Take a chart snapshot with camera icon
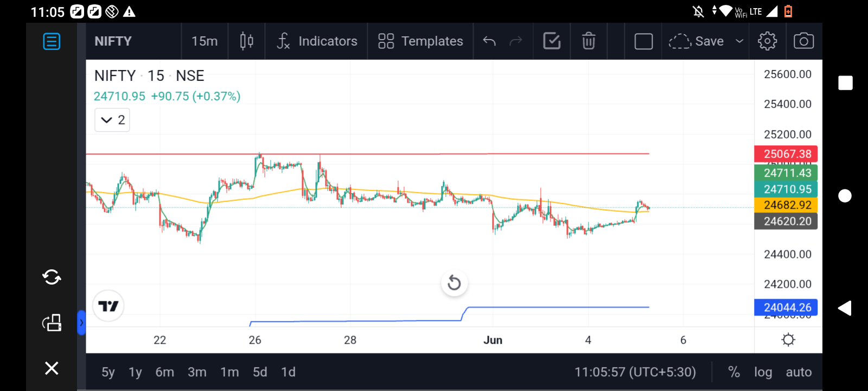Image resolution: width=868 pixels, height=391 pixels. point(803,41)
